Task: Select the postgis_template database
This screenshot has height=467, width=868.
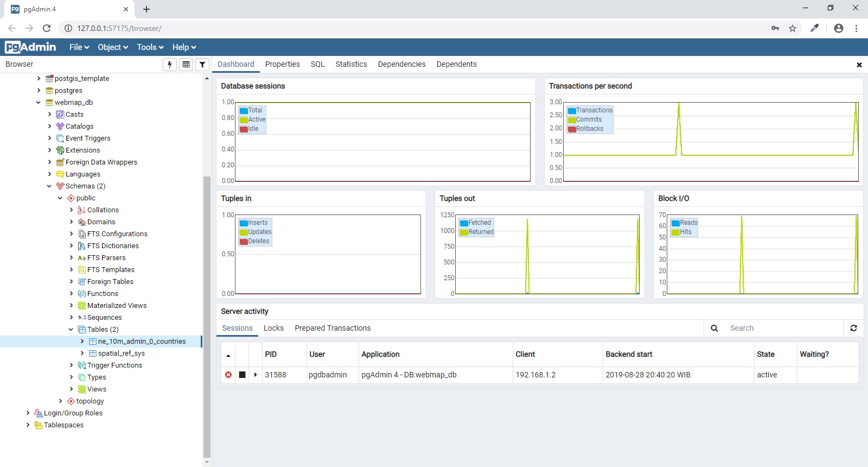Action: 82,79
